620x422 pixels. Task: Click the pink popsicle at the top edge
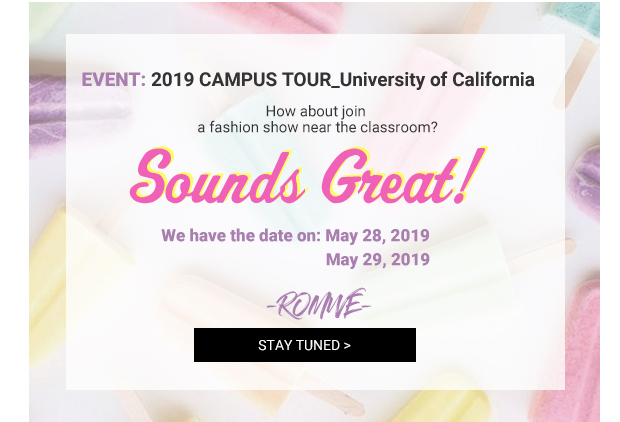[277, 18]
